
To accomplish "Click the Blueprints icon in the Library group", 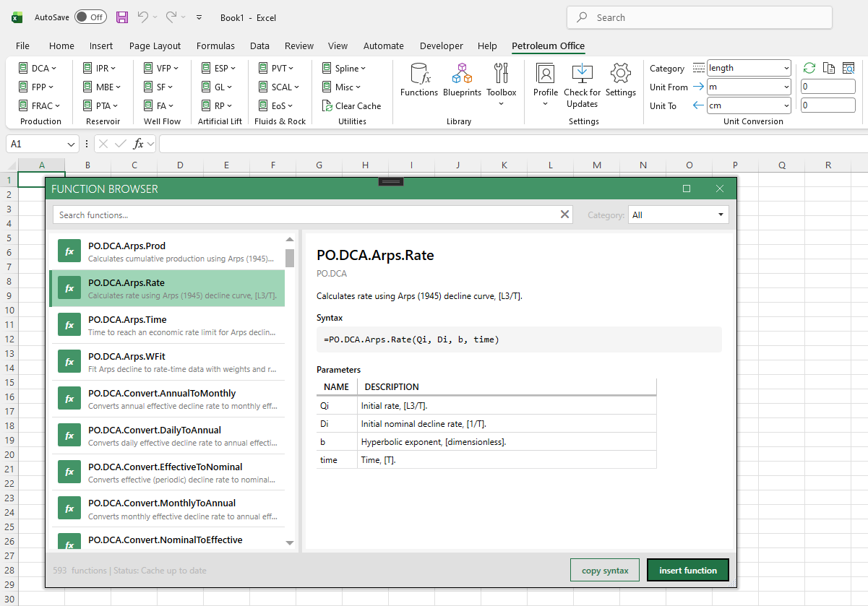I will click(x=463, y=79).
